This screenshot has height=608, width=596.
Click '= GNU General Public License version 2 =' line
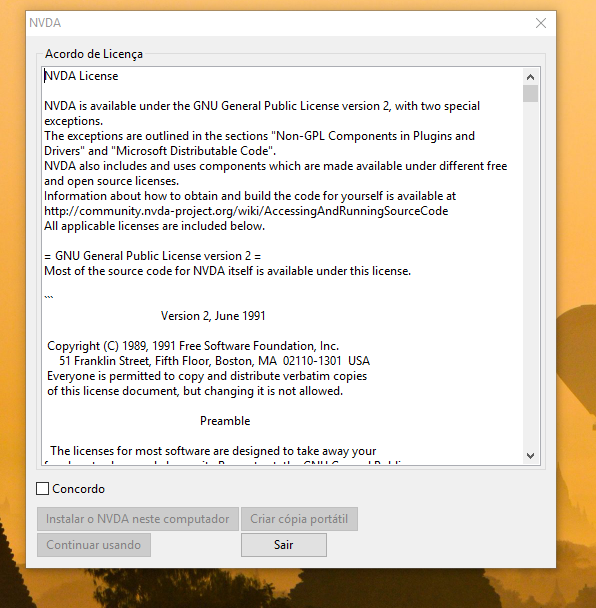pyautogui.click(x=153, y=256)
